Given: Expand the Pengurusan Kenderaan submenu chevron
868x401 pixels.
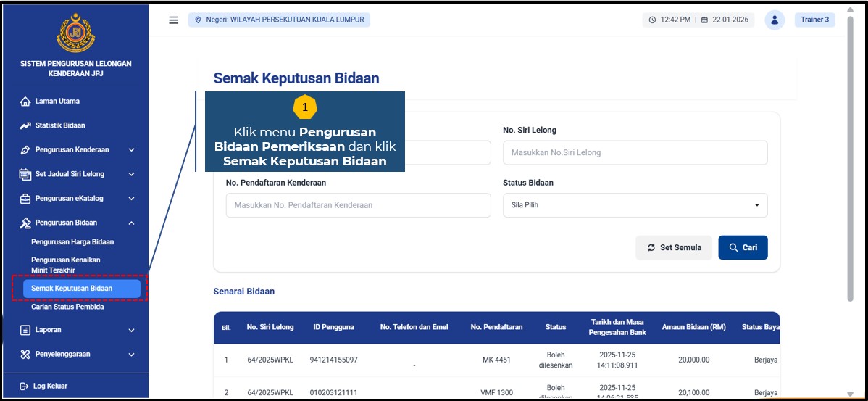Looking at the screenshot, I should tap(131, 150).
